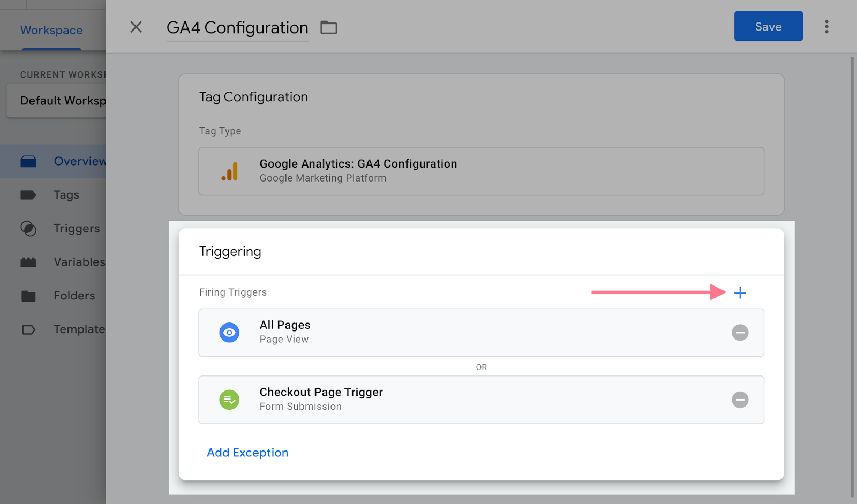Remove the Checkout Page Trigger via minus icon
This screenshot has width=857, height=504.
pos(740,400)
